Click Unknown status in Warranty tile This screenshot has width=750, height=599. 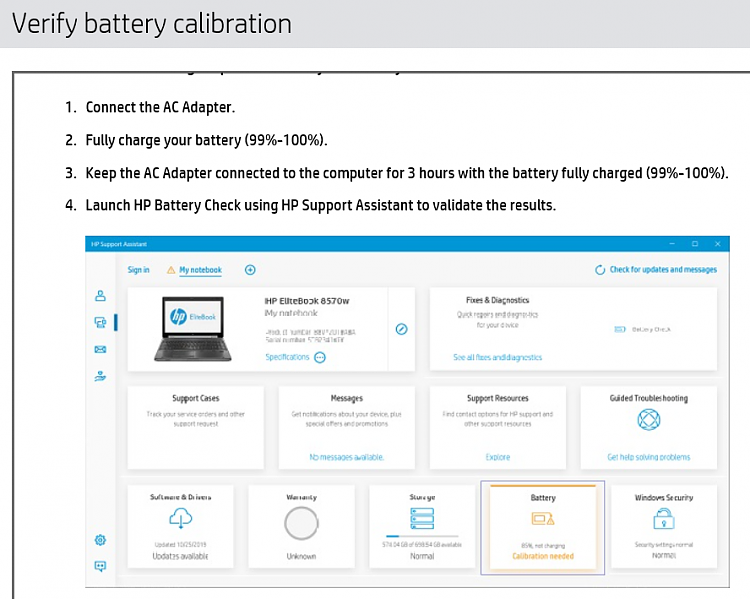tap(301, 556)
